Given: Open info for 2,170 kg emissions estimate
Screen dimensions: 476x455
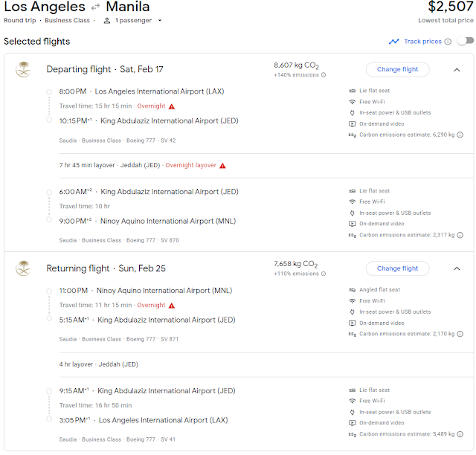Looking at the screenshot, I should (460, 335).
